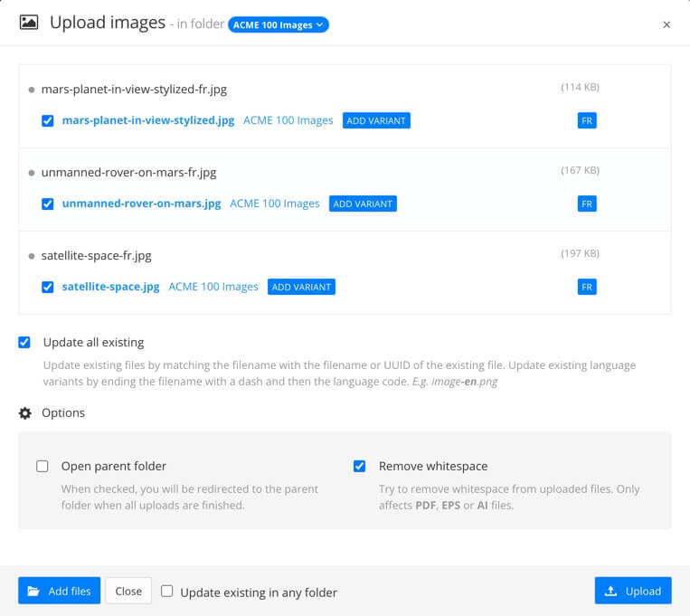Deselect the satellite-space.jpg file checkbox
Image resolution: width=690 pixels, height=616 pixels.
48,287
